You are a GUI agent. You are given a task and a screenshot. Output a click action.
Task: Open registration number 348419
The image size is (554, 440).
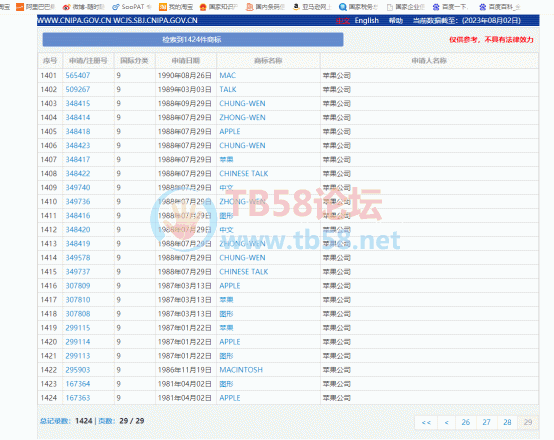click(x=78, y=244)
